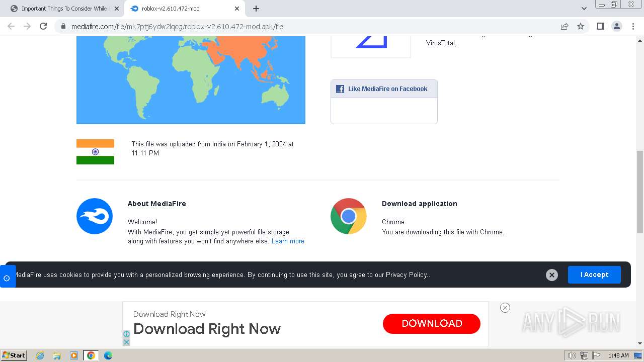Open media player from taskbar
644x362 pixels.
[x=74, y=355]
